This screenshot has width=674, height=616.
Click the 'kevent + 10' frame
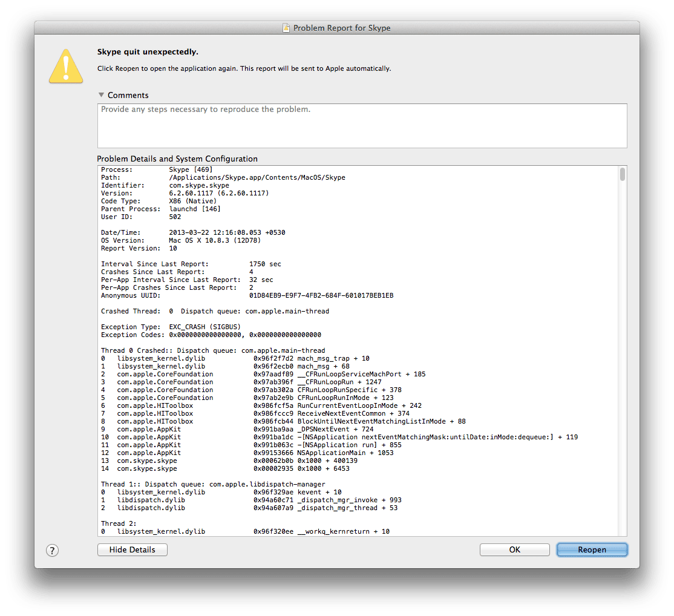point(221,492)
